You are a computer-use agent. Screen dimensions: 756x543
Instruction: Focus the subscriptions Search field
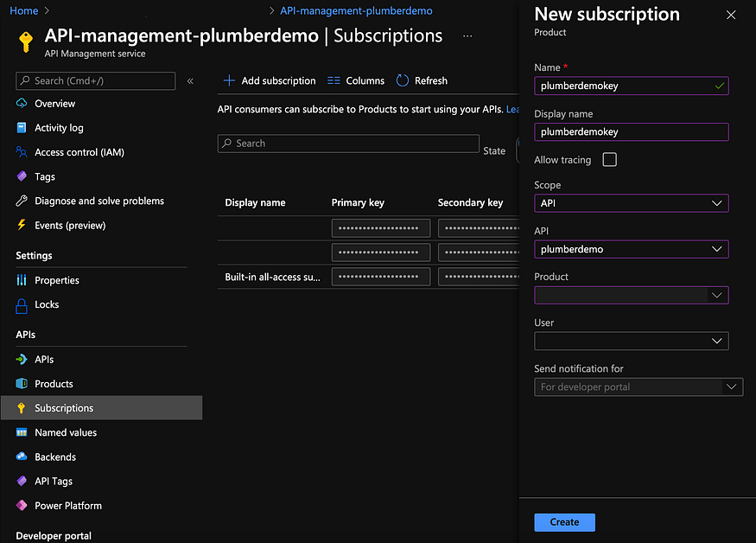[348, 144]
